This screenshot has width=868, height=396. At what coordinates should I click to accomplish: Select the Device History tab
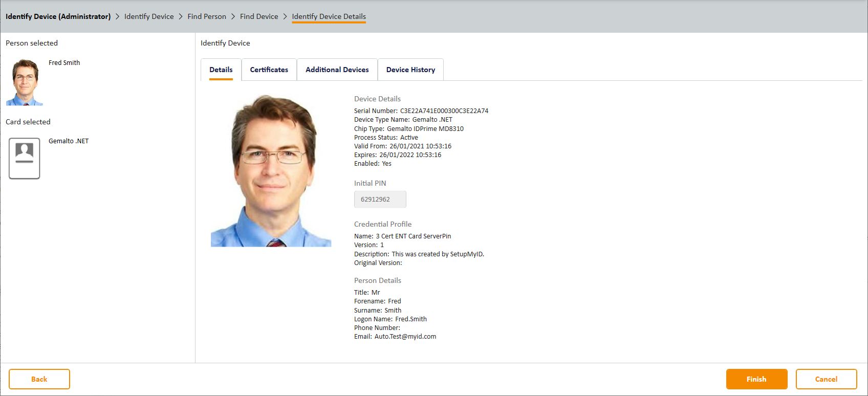tap(410, 70)
